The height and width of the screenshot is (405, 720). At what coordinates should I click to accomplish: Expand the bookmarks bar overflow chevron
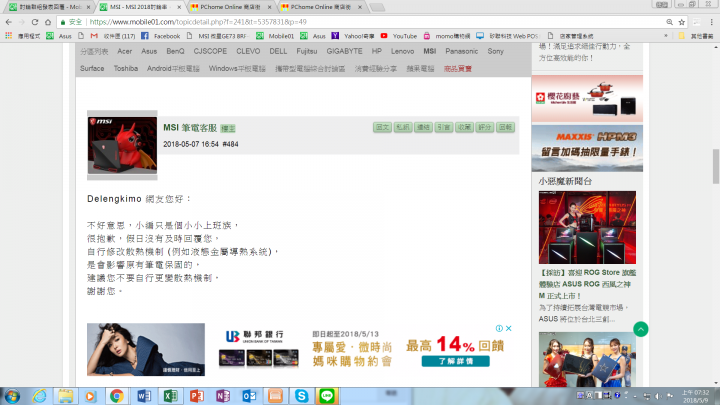click(666, 35)
